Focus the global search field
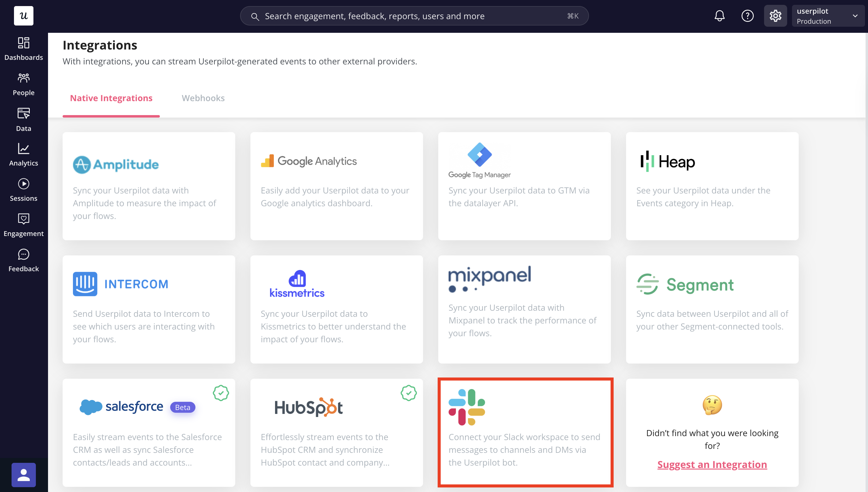868x492 pixels. (x=414, y=16)
